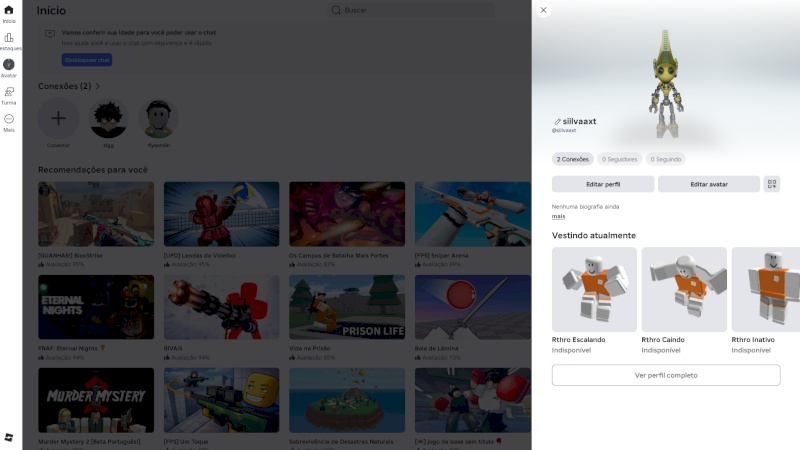Open the Rthro Escalando item thumbnail
This screenshot has height=450, width=800.
594,289
